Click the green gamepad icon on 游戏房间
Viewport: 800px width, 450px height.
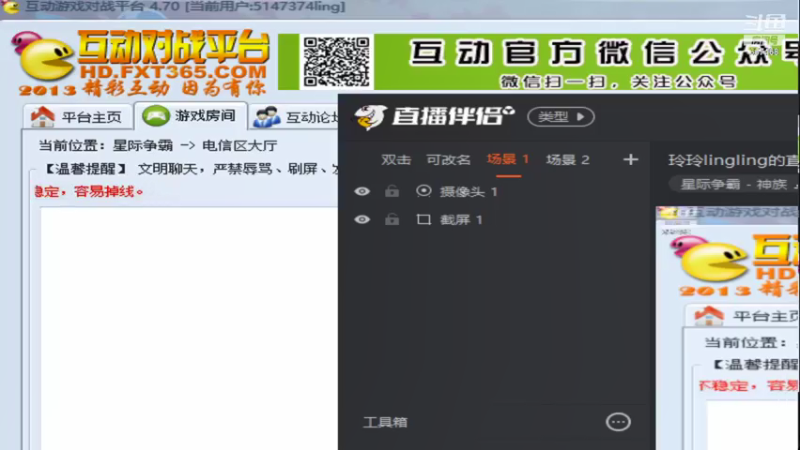(x=156, y=115)
